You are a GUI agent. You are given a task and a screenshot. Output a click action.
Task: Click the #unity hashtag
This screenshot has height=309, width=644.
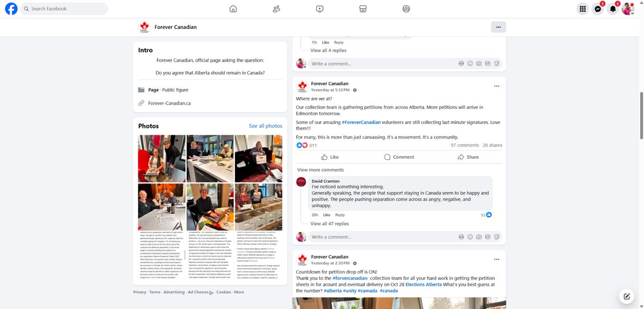[350, 291]
